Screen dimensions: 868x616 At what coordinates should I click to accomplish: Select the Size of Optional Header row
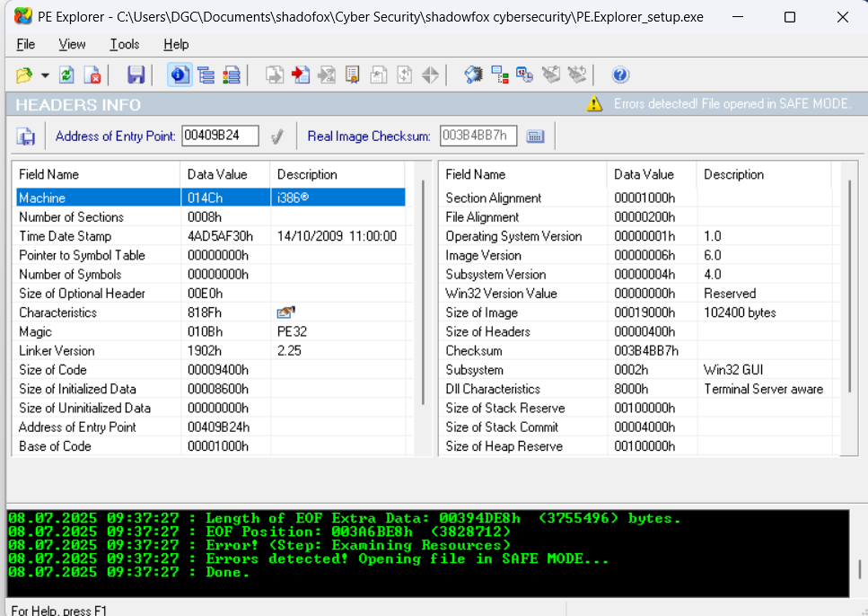pyautogui.click(x=211, y=294)
